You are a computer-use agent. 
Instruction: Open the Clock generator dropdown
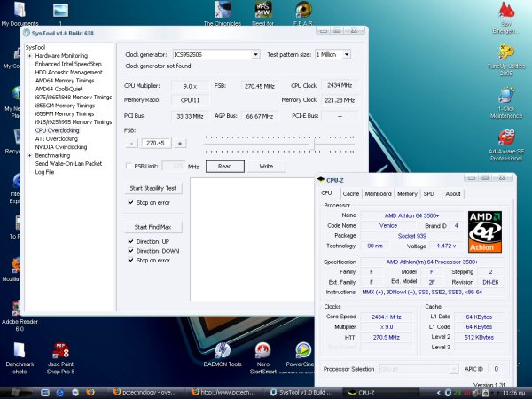tap(256, 54)
